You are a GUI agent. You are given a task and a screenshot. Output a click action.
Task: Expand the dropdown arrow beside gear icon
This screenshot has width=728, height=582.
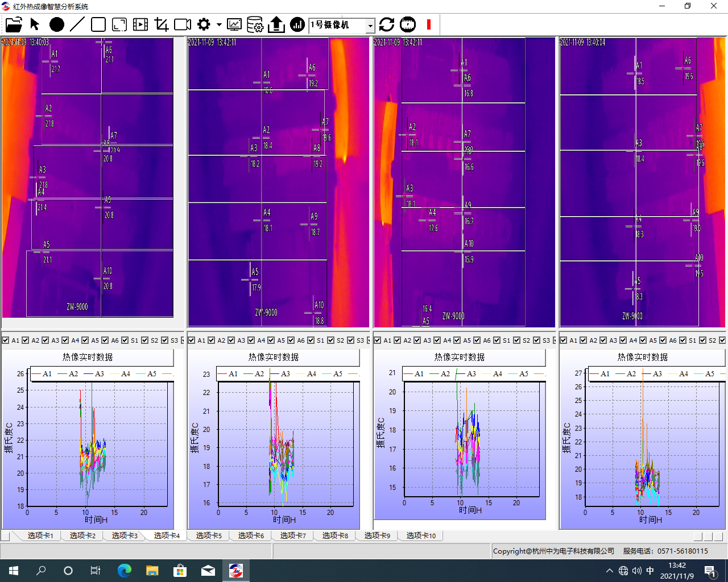(219, 25)
